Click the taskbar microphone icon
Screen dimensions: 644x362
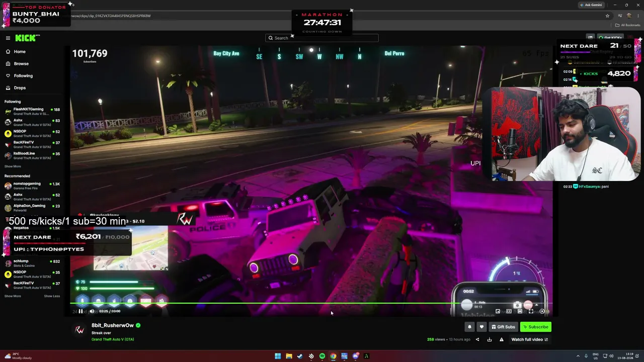pos(586,356)
